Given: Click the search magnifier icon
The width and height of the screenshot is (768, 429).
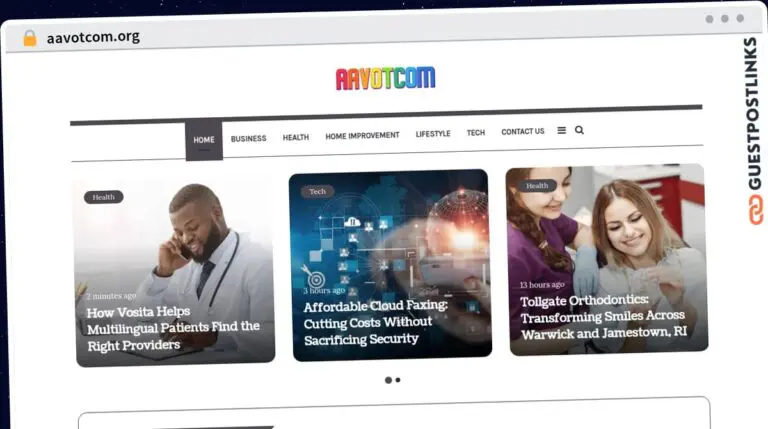Looking at the screenshot, I should click(x=579, y=130).
